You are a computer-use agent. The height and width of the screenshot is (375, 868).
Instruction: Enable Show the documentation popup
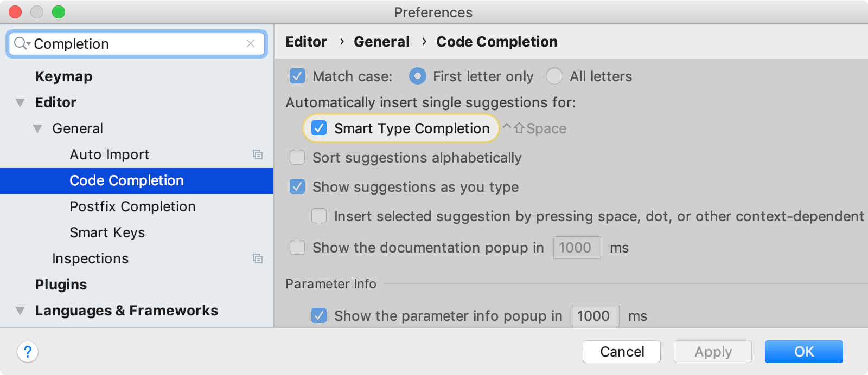297,248
